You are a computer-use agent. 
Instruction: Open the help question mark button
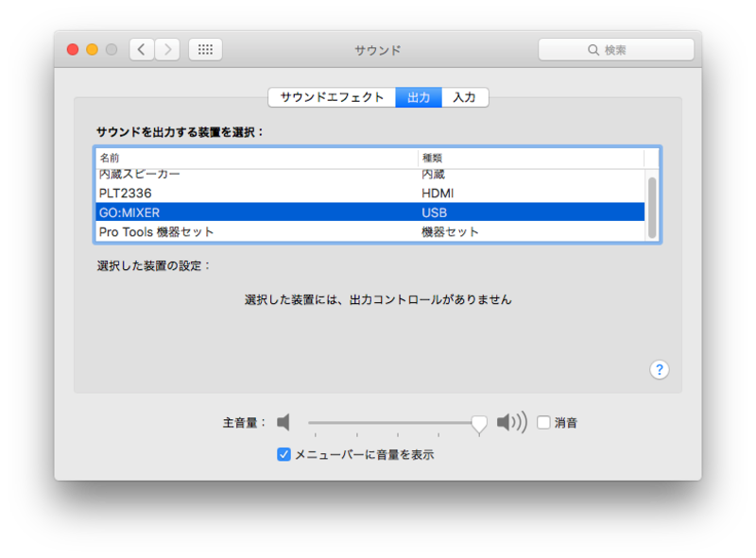point(659,369)
